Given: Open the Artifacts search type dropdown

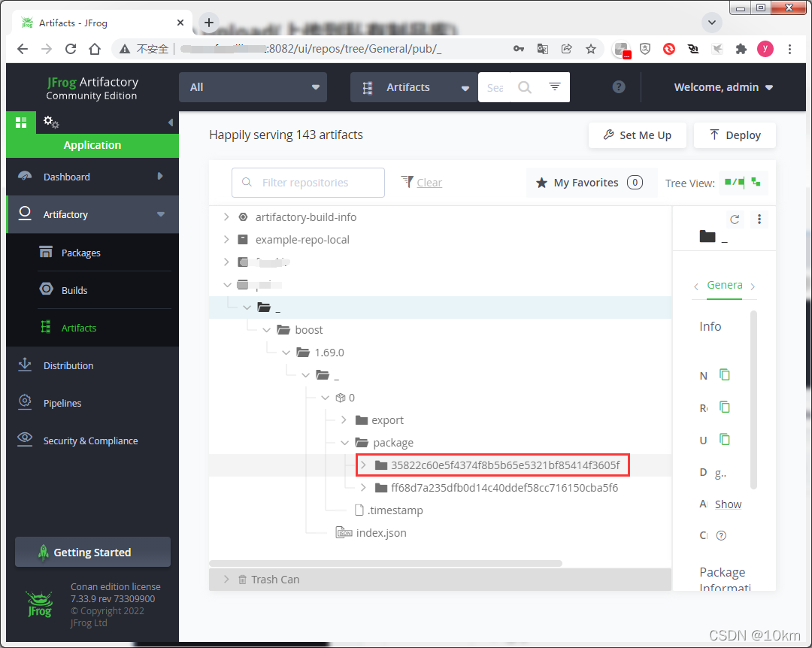Looking at the screenshot, I should coord(414,87).
